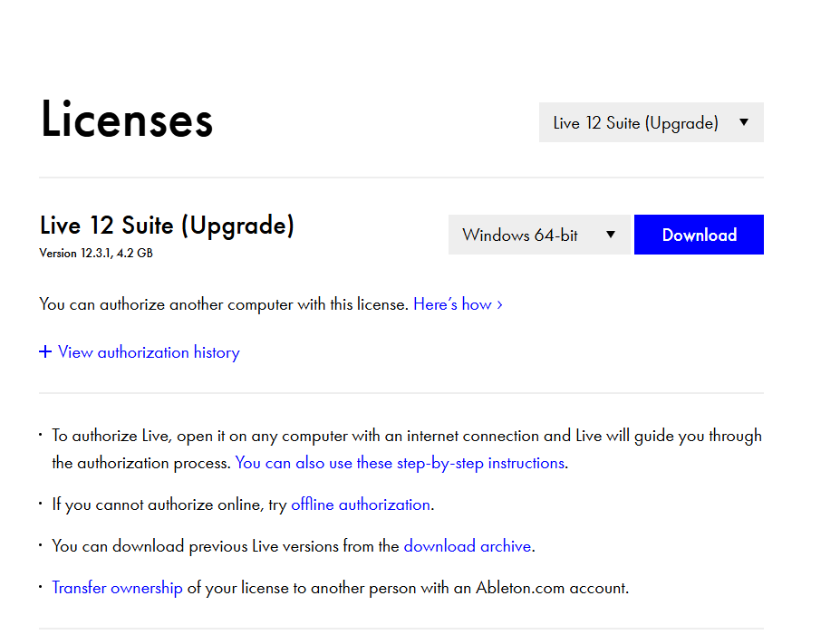840x644 pixels.
Task: Click the plus icon beside View authorization history
Action: 45,352
